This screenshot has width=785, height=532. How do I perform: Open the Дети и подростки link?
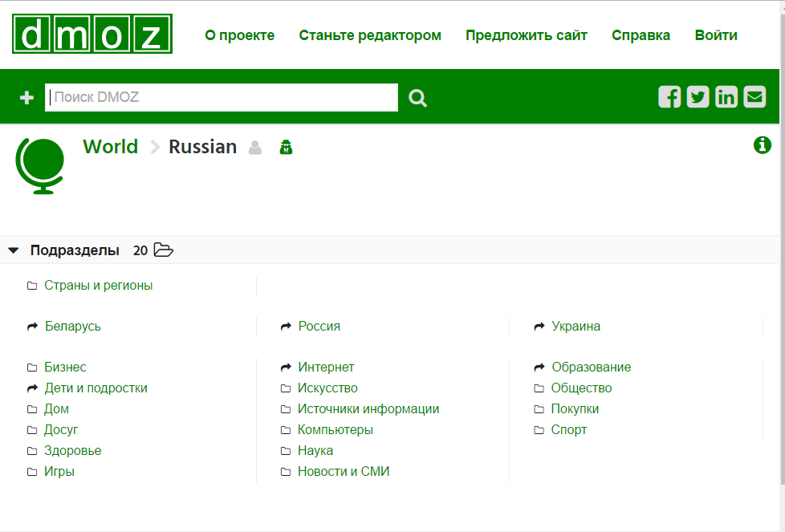[96, 388]
